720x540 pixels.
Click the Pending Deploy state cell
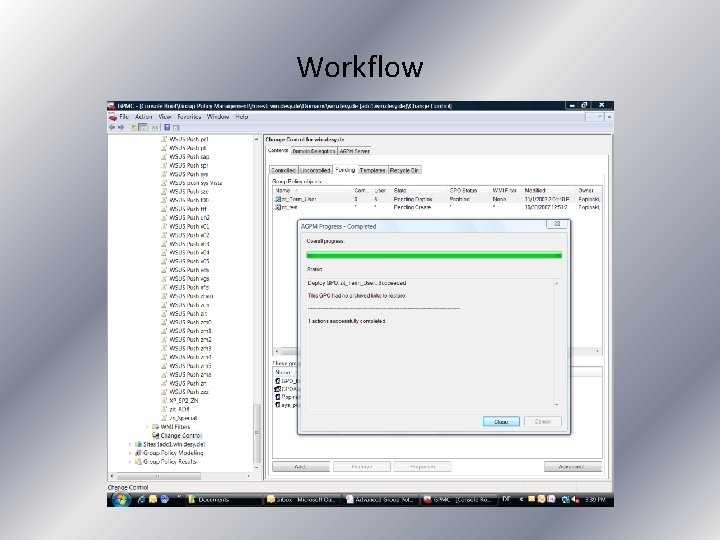click(x=413, y=199)
